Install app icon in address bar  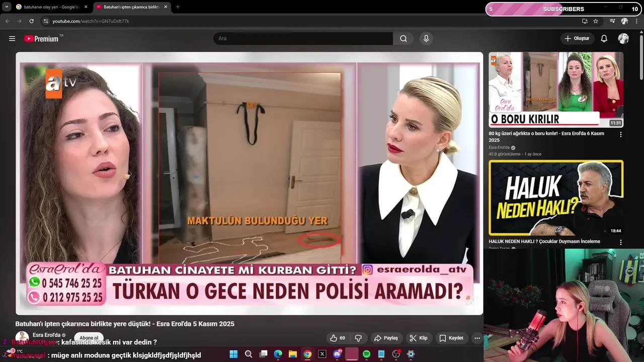[x=585, y=21]
